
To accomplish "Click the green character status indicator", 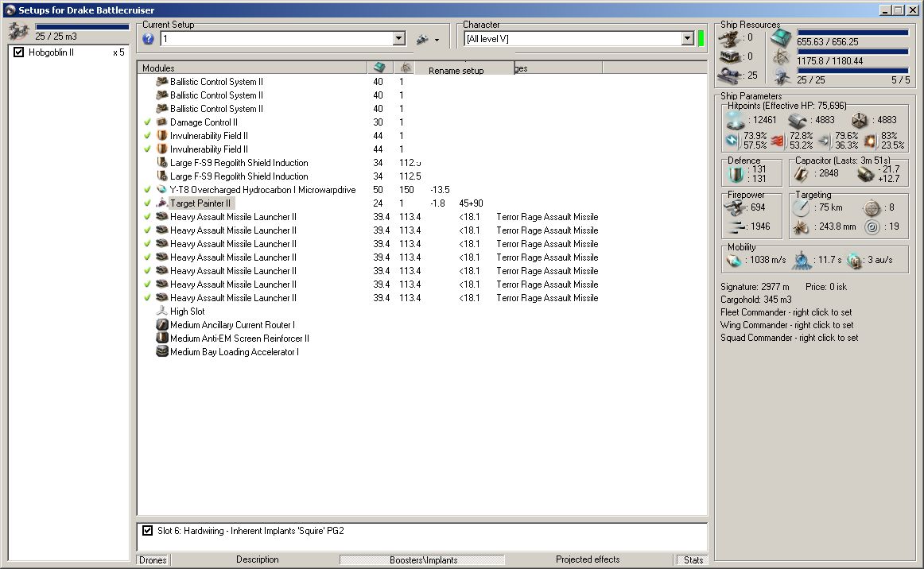I will click(x=701, y=39).
